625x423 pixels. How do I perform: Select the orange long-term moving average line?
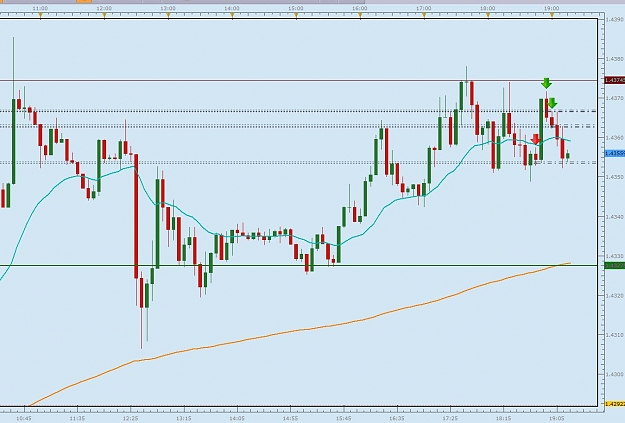pyautogui.click(x=299, y=330)
